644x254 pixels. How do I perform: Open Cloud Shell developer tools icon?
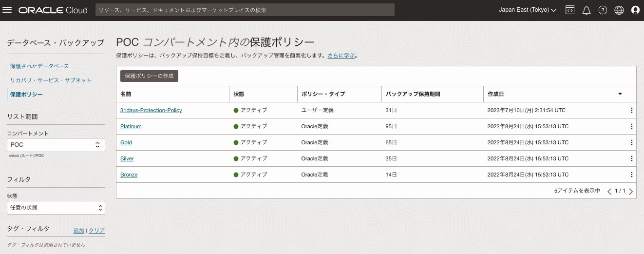[570, 10]
